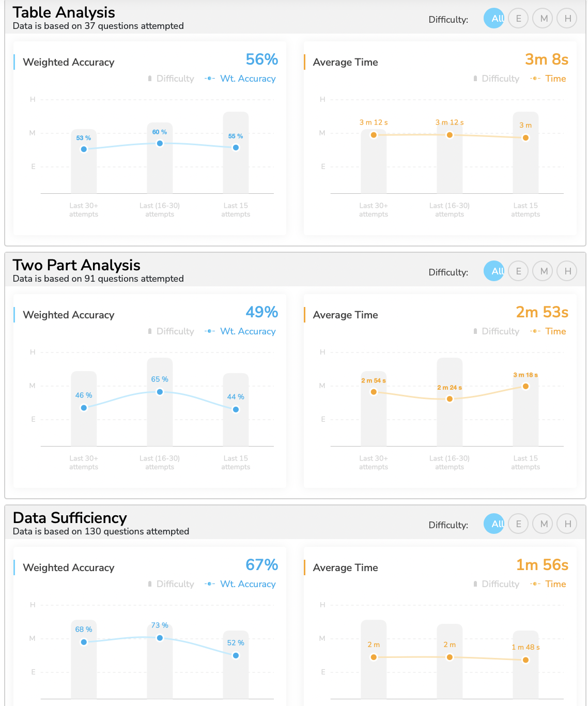Select All difficulty in Table Analysis
The width and height of the screenshot is (588, 706).
[x=494, y=19]
